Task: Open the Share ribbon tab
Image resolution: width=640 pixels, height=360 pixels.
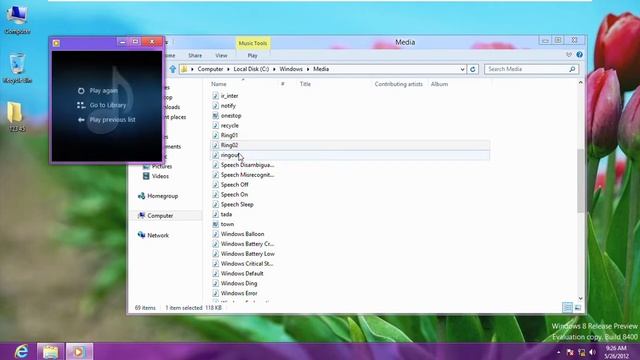Action: pyautogui.click(x=195, y=56)
